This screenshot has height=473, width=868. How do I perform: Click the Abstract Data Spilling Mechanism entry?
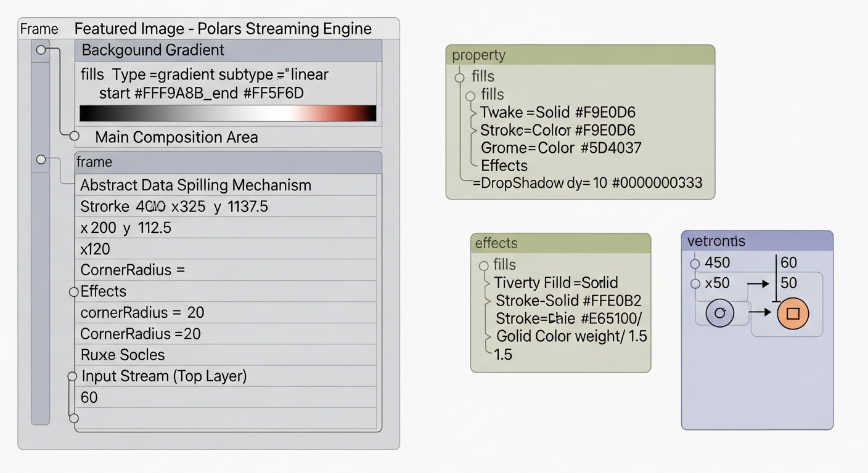pyautogui.click(x=195, y=185)
